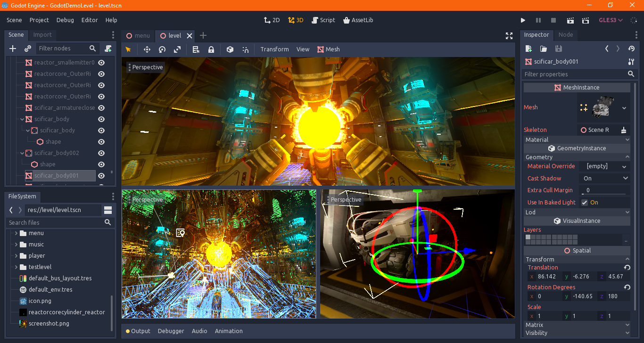This screenshot has width=644, height=343.
Task: Select the Move tool in the 3D toolbar
Action: (x=147, y=49)
